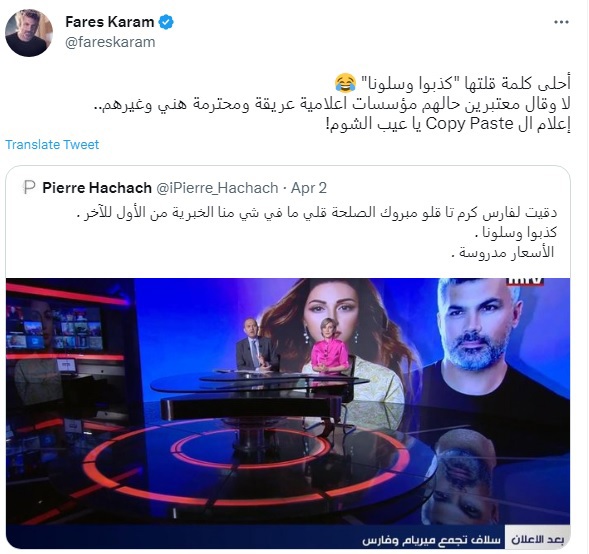
Task: Open the three-dot more options menu
Action: (x=561, y=23)
